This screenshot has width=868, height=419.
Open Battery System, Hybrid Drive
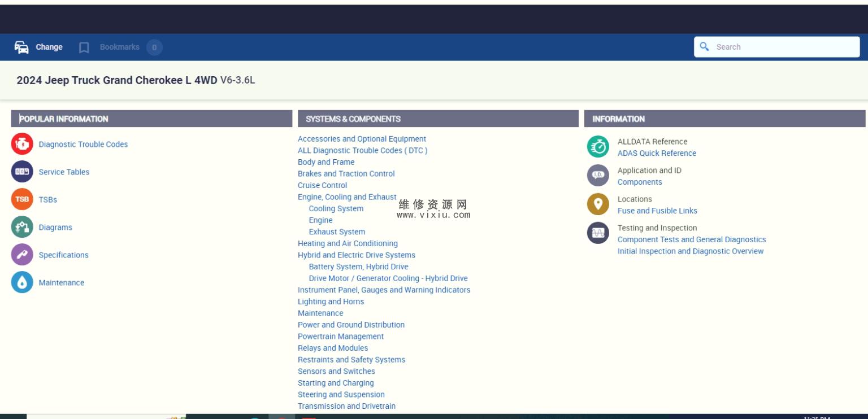(x=359, y=267)
